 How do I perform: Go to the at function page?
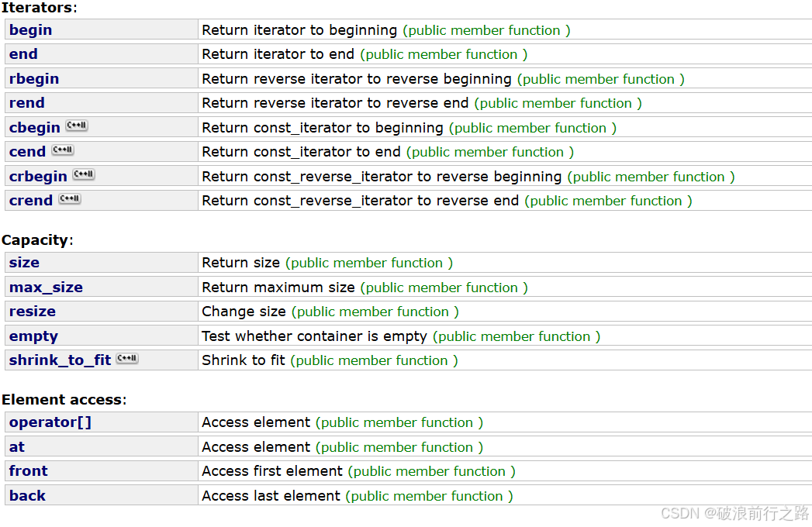point(17,447)
